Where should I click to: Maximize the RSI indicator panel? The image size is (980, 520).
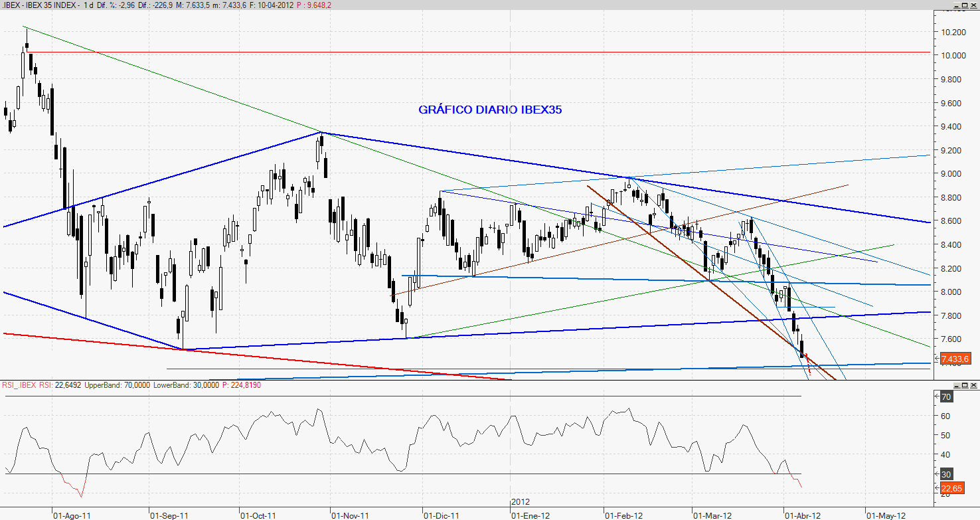(965, 385)
